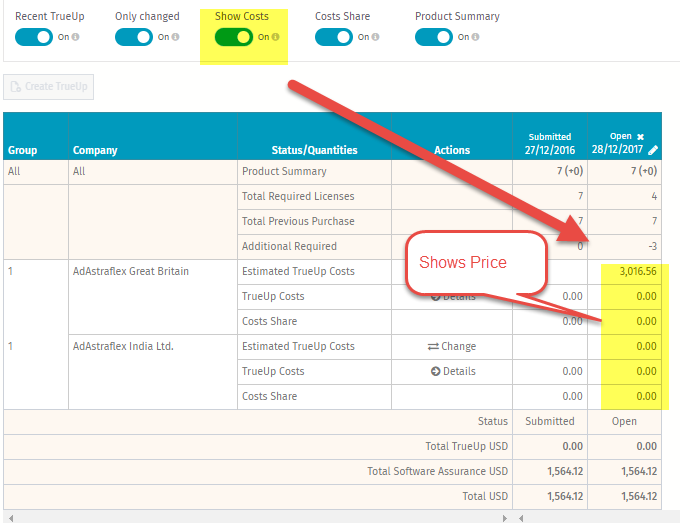Viewport: 680px width, 523px height.
Task: Click info icon beside Product Summary toggle
Action: point(476,38)
